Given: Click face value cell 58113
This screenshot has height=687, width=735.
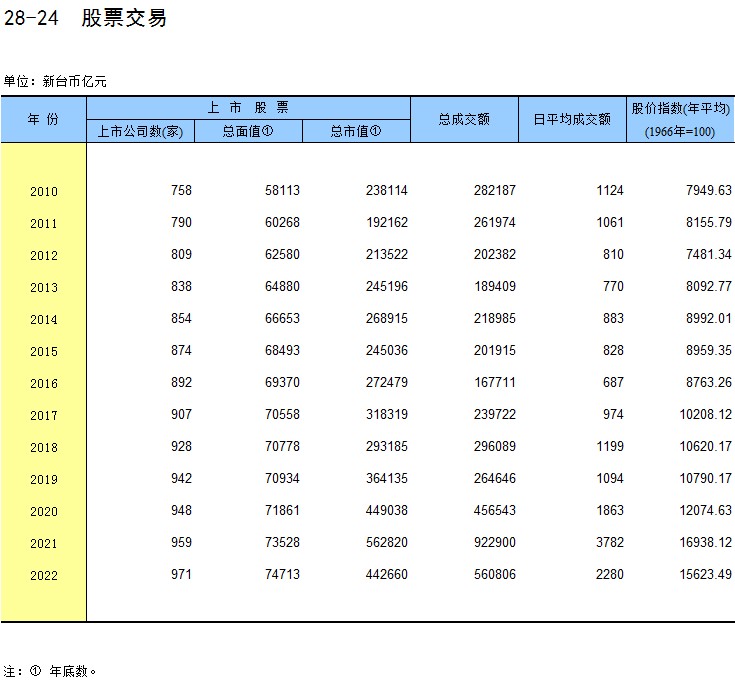Looking at the screenshot, I should [282, 190].
